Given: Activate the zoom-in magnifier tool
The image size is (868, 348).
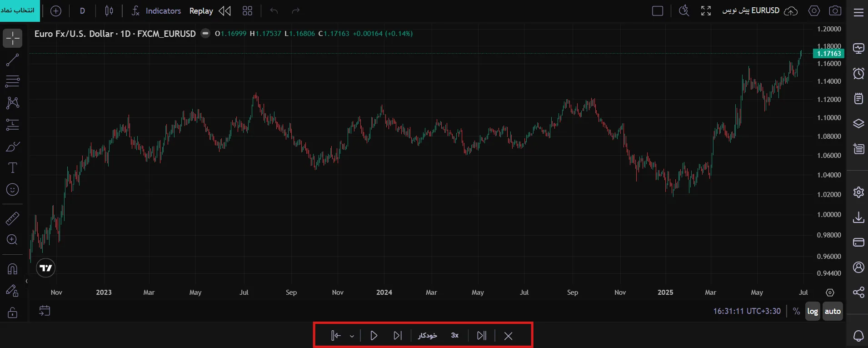Looking at the screenshot, I should point(13,240).
